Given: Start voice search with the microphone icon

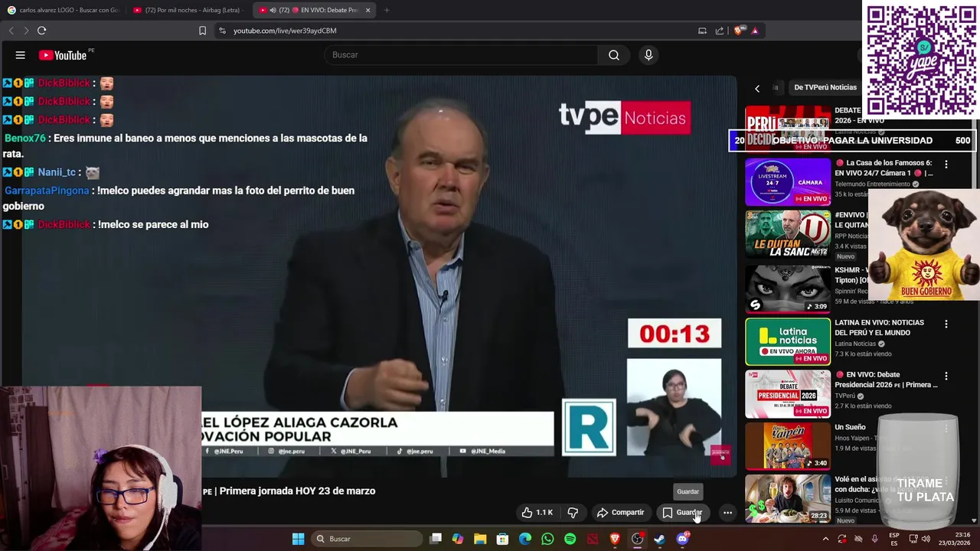Looking at the screenshot, I should 648,55.
